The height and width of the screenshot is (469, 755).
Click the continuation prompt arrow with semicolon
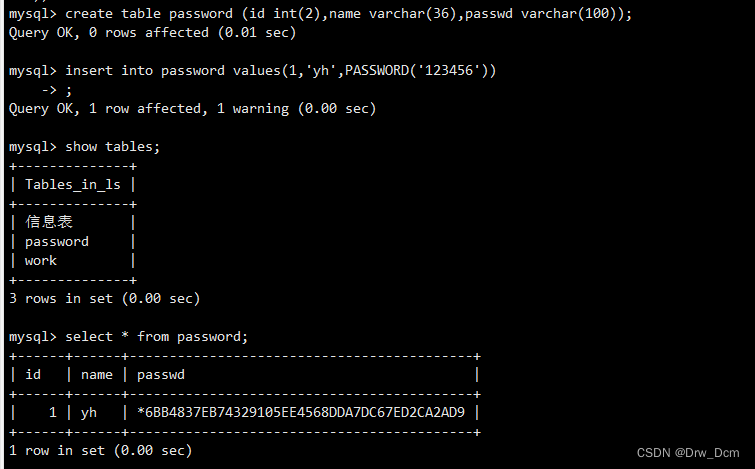[57, 90]
